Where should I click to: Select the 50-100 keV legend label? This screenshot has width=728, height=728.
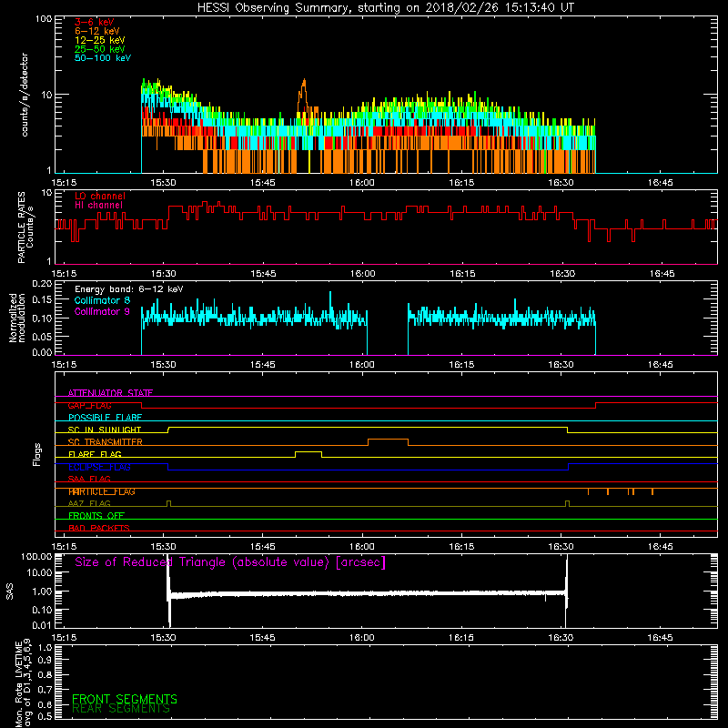[x=103, y=58]
